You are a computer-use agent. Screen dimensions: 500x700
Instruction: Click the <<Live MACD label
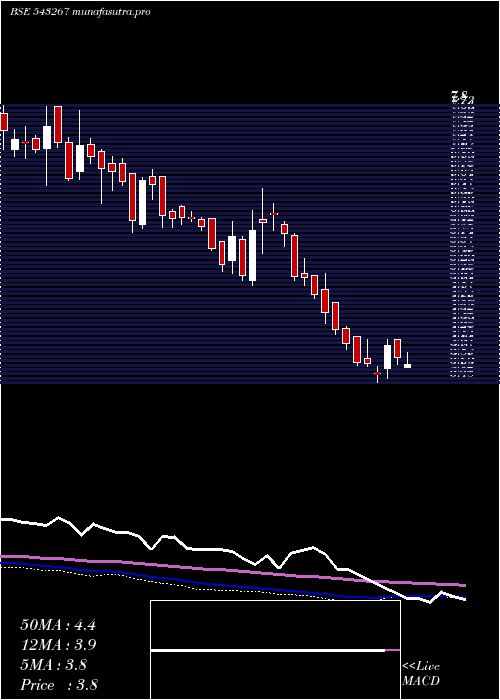click(x=421, y=674)
